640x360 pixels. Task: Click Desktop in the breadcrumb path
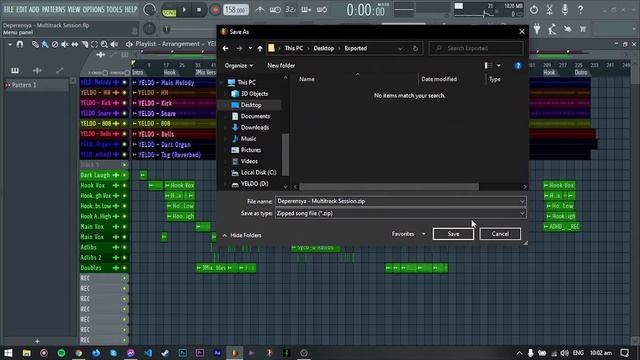click(x=324, y=48)
